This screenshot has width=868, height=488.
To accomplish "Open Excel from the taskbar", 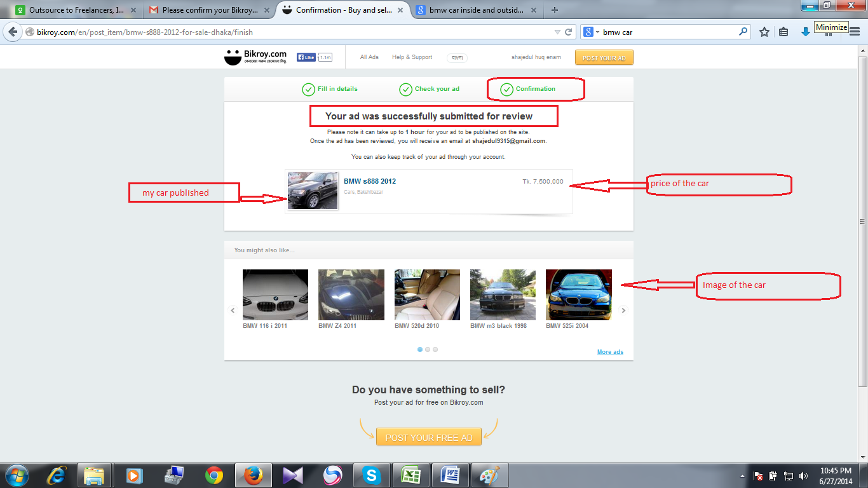I will 410,475.
